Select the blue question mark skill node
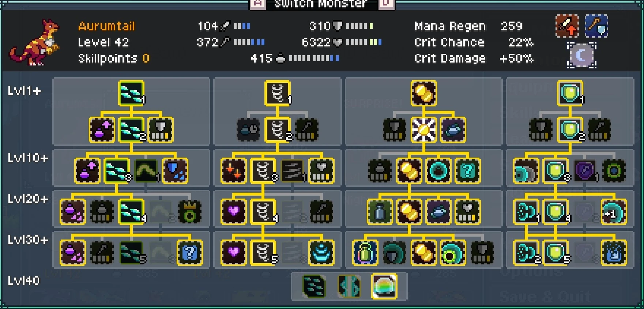The height and width of the screenshot is (309, 644). pos(189,253)
